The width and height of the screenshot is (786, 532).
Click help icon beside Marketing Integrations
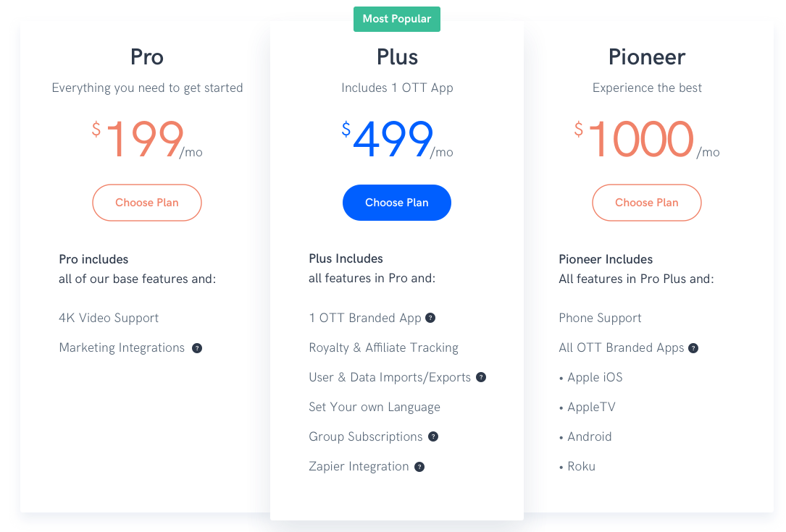tap(197, 348)
